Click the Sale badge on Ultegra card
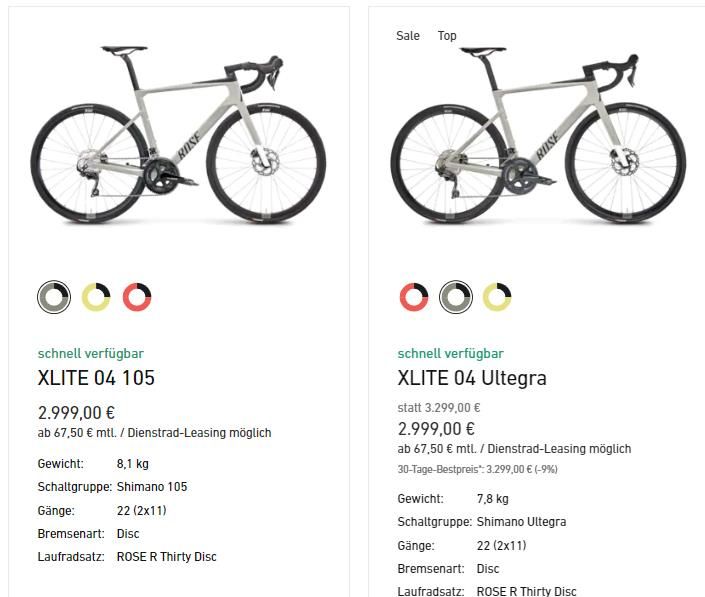Image resolution: width=705 pixels, height=597 pixels. [408, 36]
